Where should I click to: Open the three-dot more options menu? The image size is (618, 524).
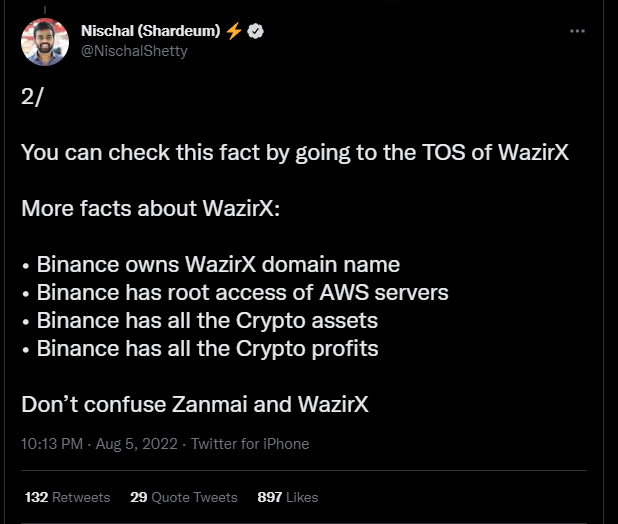tap(577, 31)
